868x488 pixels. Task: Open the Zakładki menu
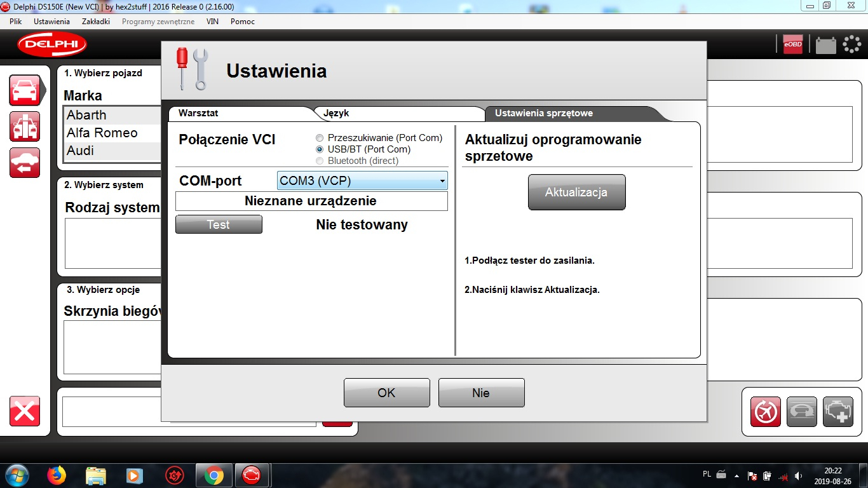(96, 22)
